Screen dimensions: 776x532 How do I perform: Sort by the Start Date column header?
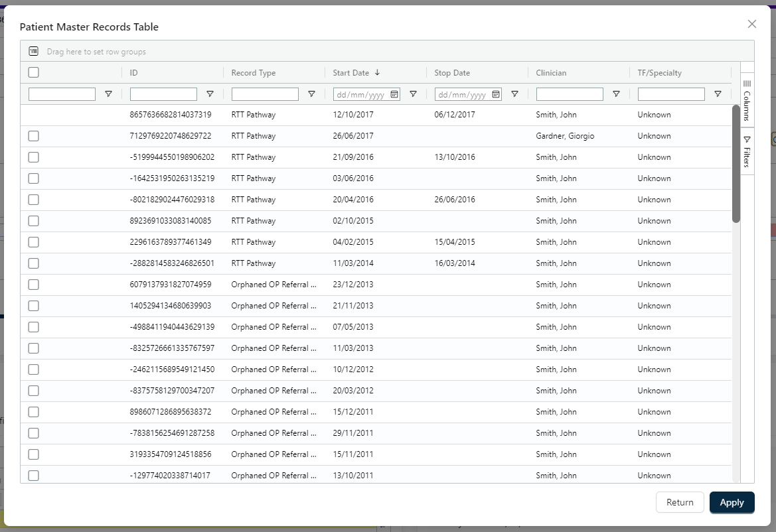(x=351, y=73)
